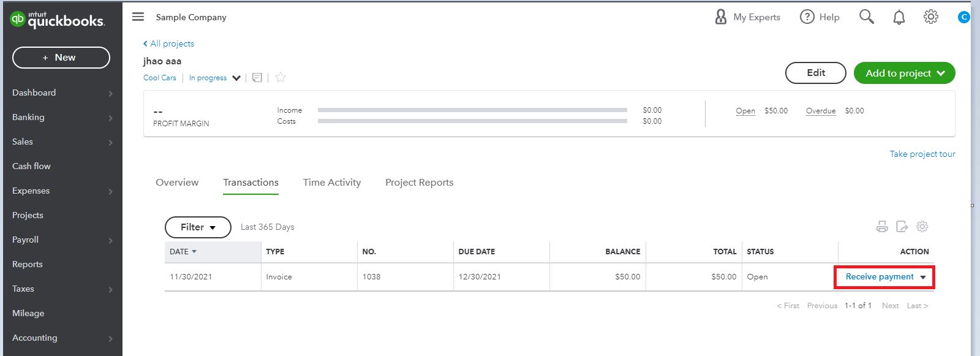Expand the Expenses menu

point(61,191)
